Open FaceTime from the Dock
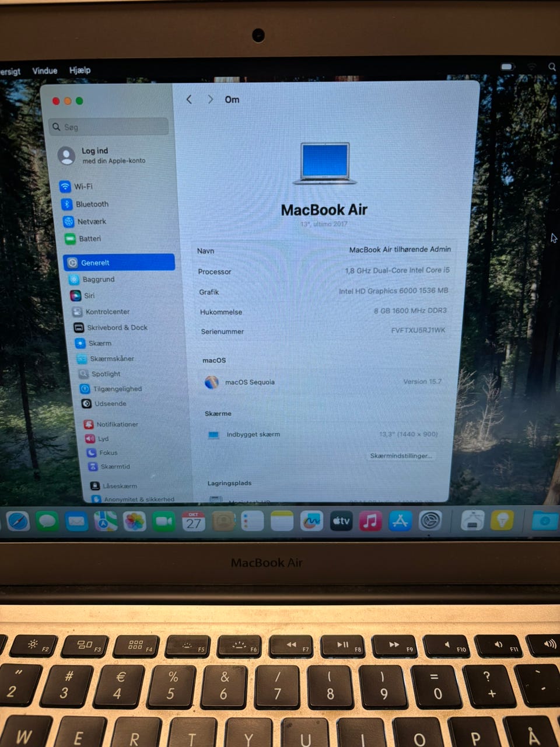 [164, 521]
